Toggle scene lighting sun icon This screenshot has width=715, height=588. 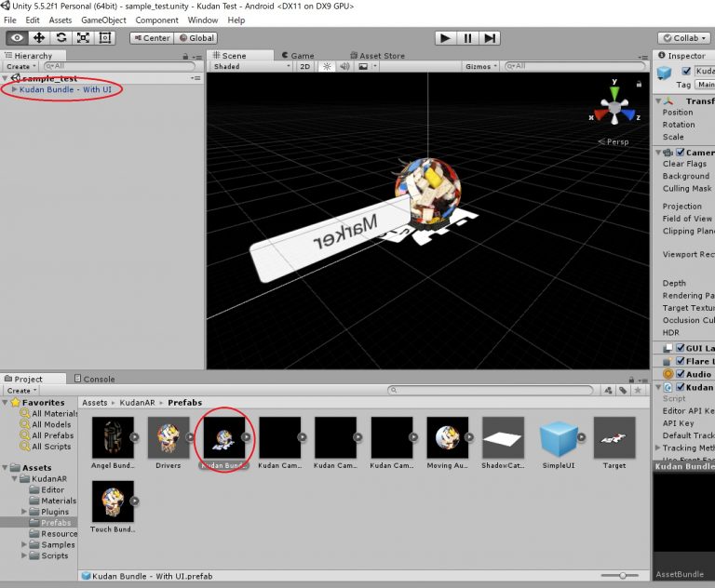point(327,67)
